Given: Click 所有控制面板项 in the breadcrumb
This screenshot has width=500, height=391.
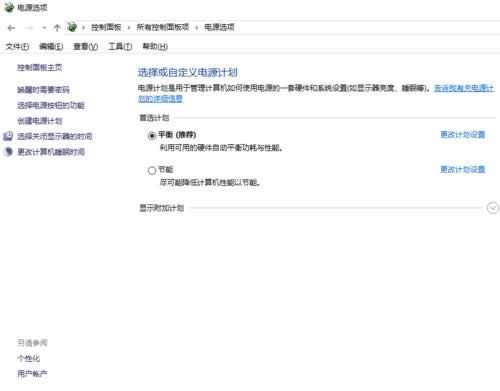Looking at the screenshot, I should 163,27.
